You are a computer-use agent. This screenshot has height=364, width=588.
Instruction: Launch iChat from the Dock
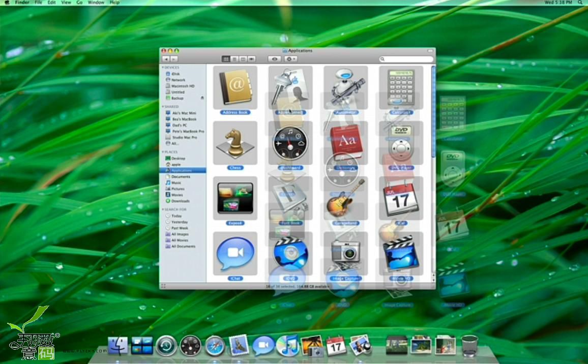263,346
